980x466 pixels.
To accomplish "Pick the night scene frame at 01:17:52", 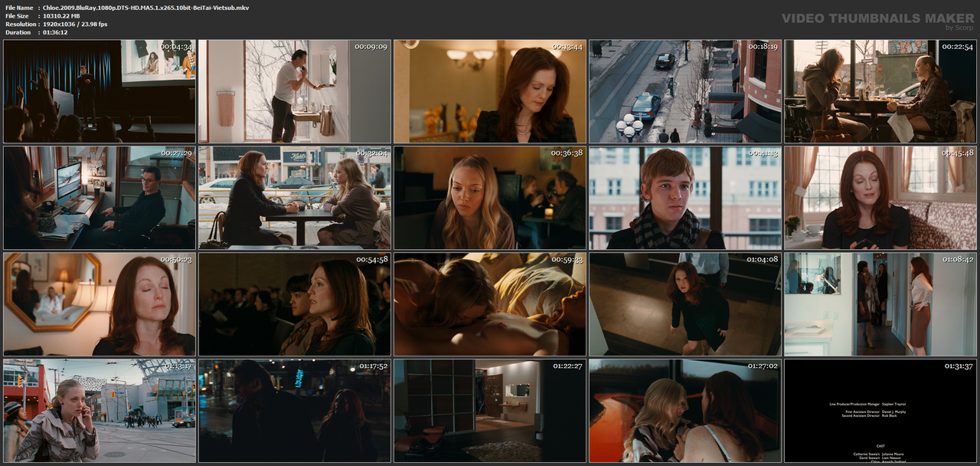I will [295, 411].
